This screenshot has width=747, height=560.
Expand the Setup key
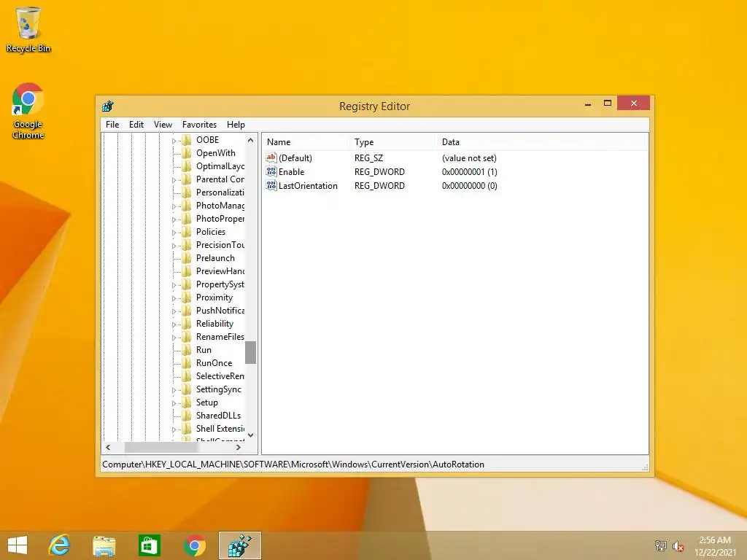point(174,402)
